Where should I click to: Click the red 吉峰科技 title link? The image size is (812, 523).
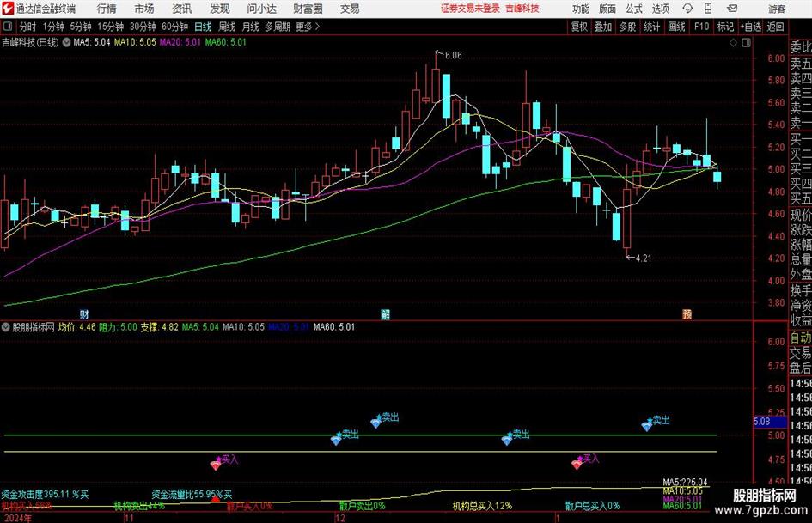click(522, 9)
